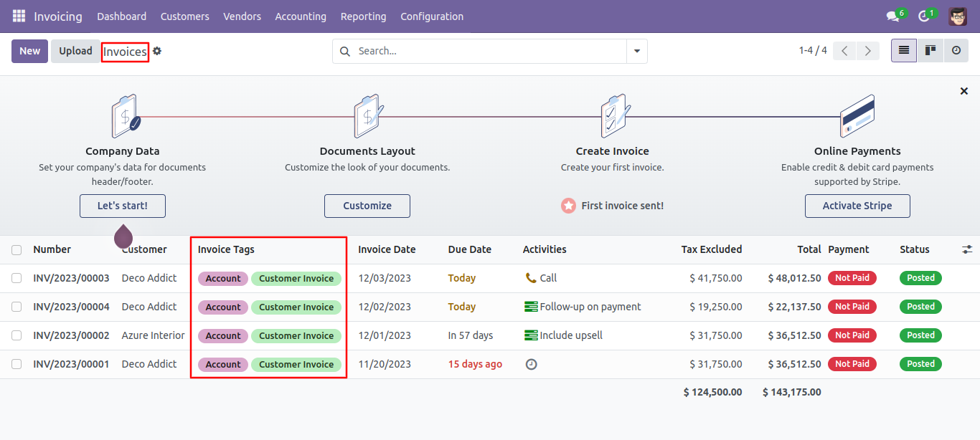Click the Company Data document icon

click(x=126, y=116)
